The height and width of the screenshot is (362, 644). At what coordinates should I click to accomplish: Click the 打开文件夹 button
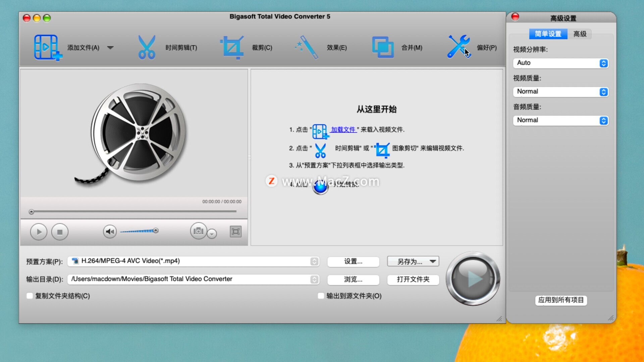coord(413,279)
